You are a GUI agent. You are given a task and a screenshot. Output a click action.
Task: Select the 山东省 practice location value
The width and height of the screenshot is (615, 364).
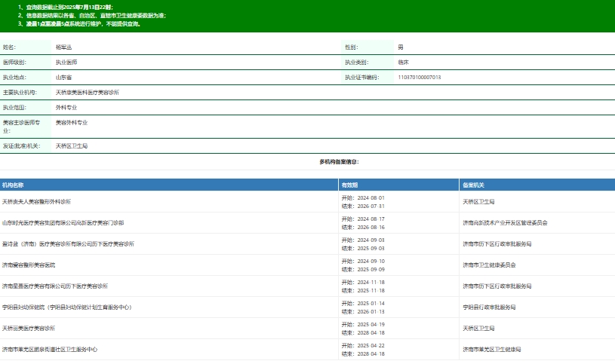[63, 78]
